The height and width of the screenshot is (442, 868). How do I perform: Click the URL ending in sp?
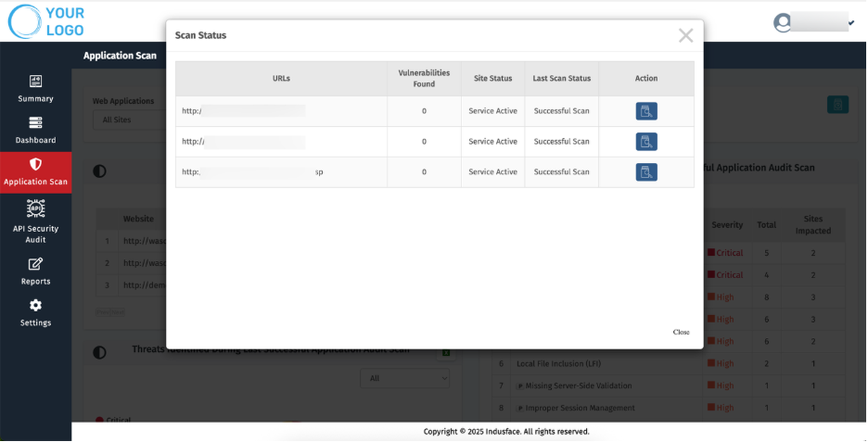(252, 172)
